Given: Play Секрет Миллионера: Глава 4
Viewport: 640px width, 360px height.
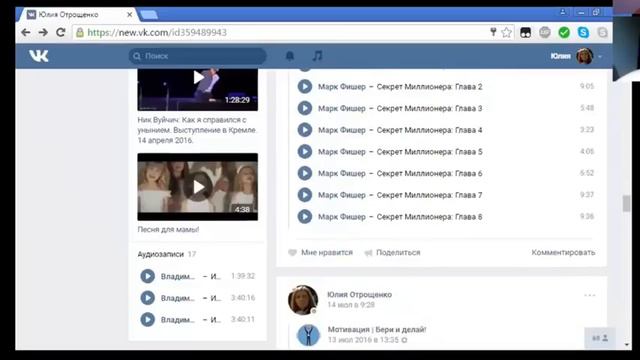Looking at the screenshot, I should point(304,130).
